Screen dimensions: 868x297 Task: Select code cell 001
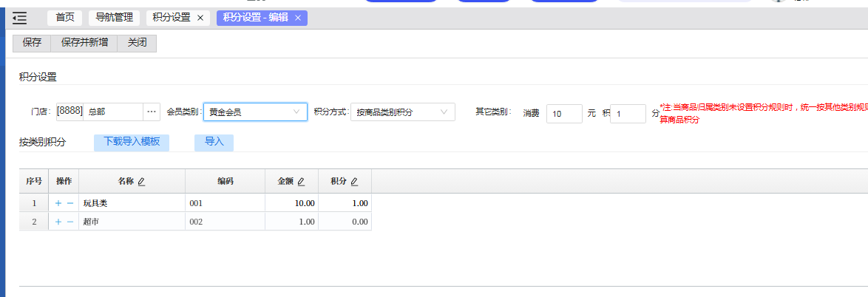(x=226, y=203)
